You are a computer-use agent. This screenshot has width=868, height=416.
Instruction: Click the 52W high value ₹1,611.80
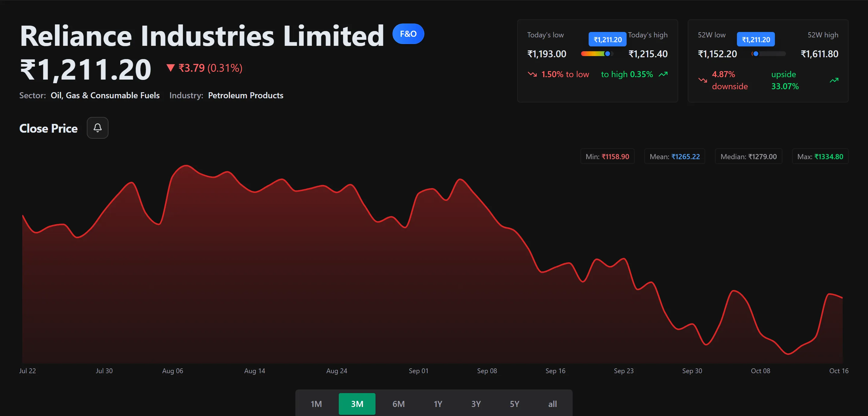point(819,54)
